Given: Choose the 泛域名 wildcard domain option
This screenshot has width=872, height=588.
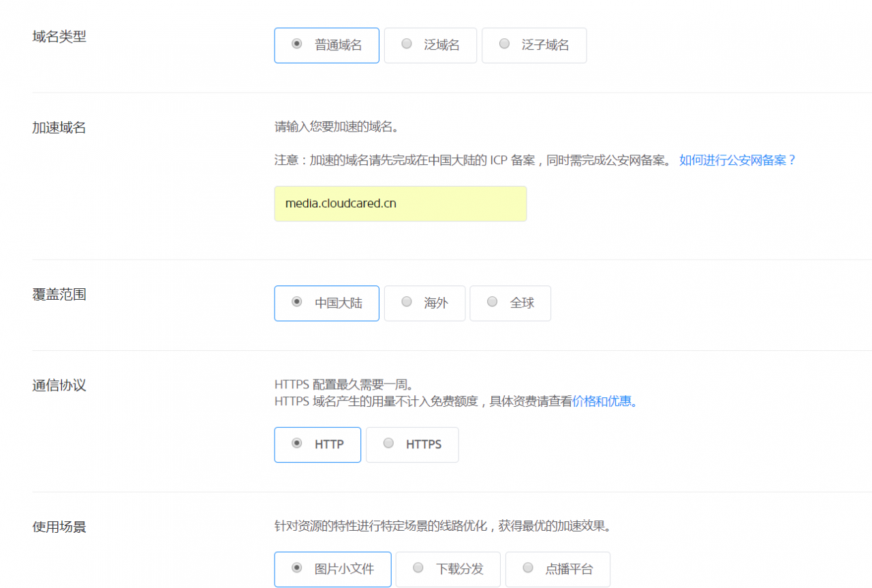Looking at the screenshot, I should (430, 45).
